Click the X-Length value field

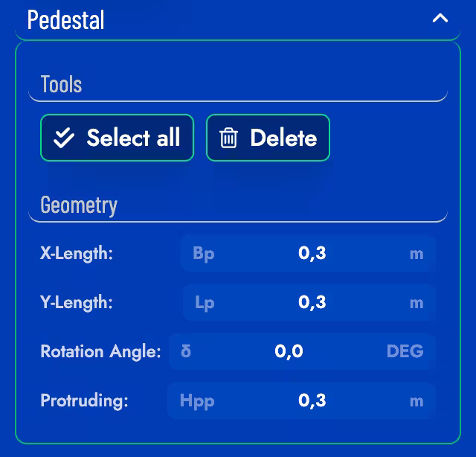click(312, 253)
